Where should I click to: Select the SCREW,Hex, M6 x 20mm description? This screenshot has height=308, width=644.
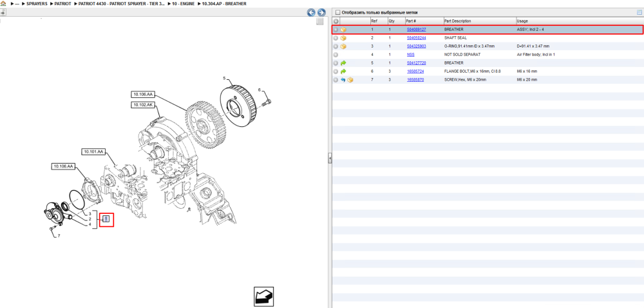(x=465, y=80)
